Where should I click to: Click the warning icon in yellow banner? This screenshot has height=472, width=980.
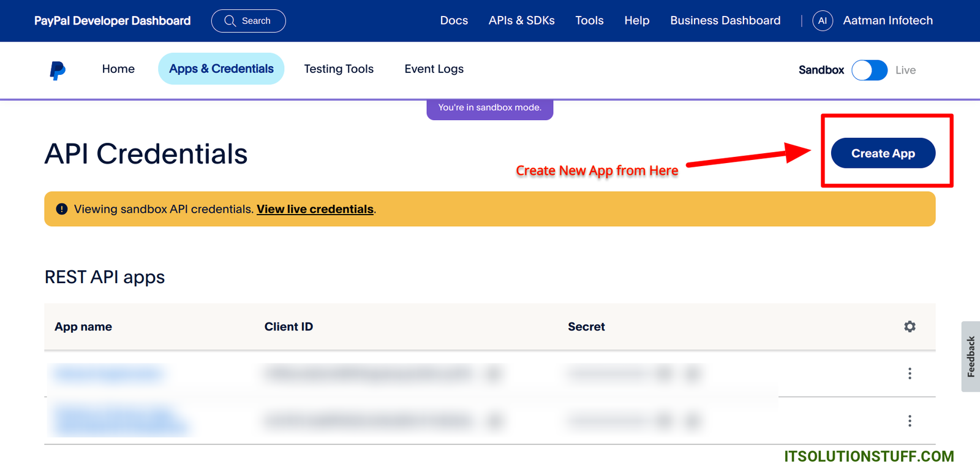click(62, 209)
